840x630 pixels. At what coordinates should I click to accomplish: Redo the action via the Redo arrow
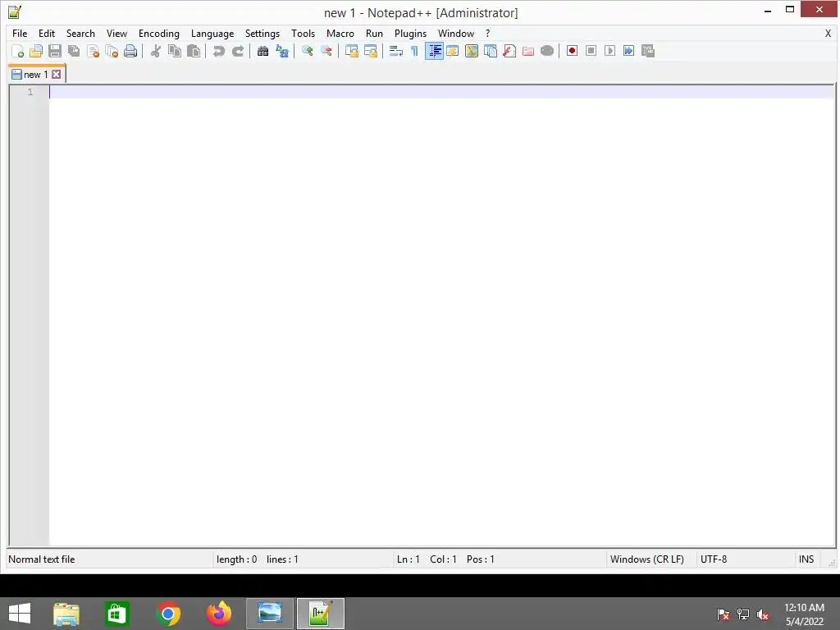237,51
